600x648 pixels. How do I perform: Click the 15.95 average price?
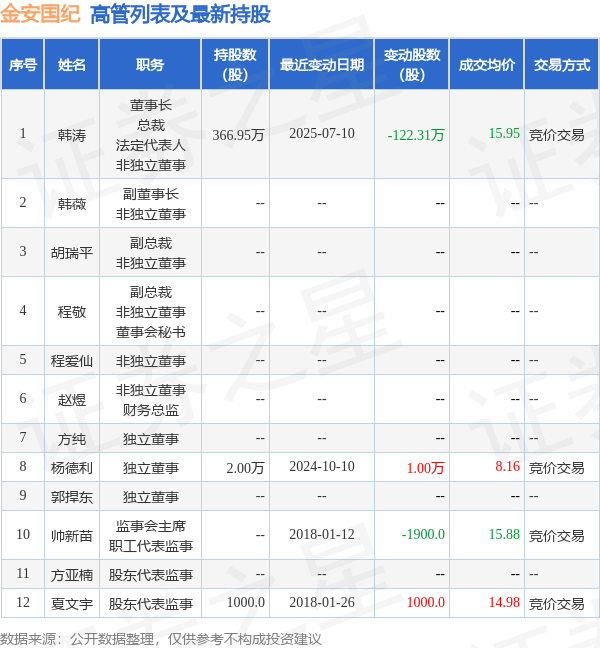click(504, 133)
